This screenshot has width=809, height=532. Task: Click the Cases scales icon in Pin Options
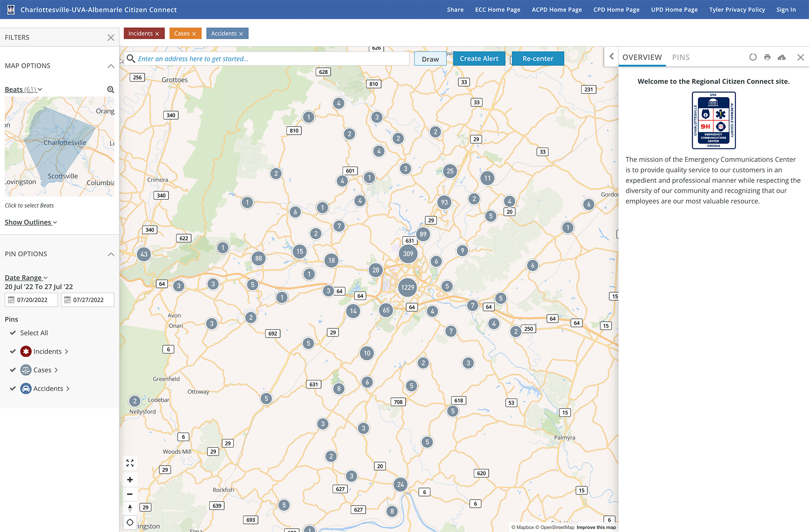click(x=26, y=369)
